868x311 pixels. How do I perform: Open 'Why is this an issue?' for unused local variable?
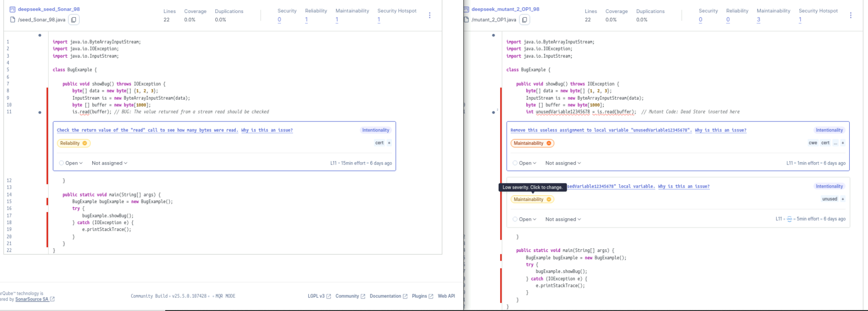pyautogui.click(x=684, y=186)
